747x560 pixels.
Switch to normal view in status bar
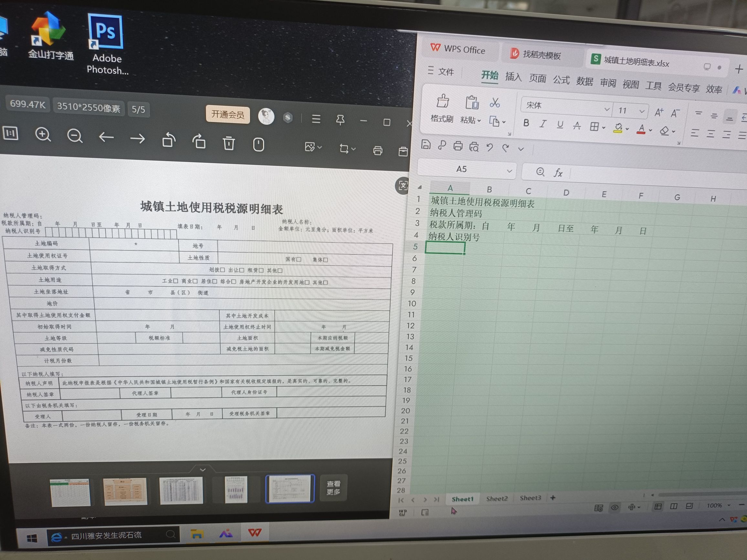tap(658, 506)
